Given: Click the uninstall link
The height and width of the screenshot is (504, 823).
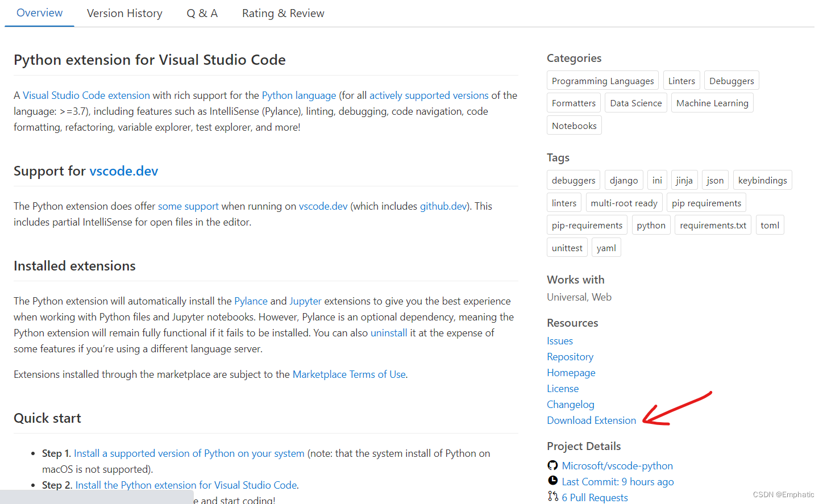Looking at the screenshot, I should (389, 333).
